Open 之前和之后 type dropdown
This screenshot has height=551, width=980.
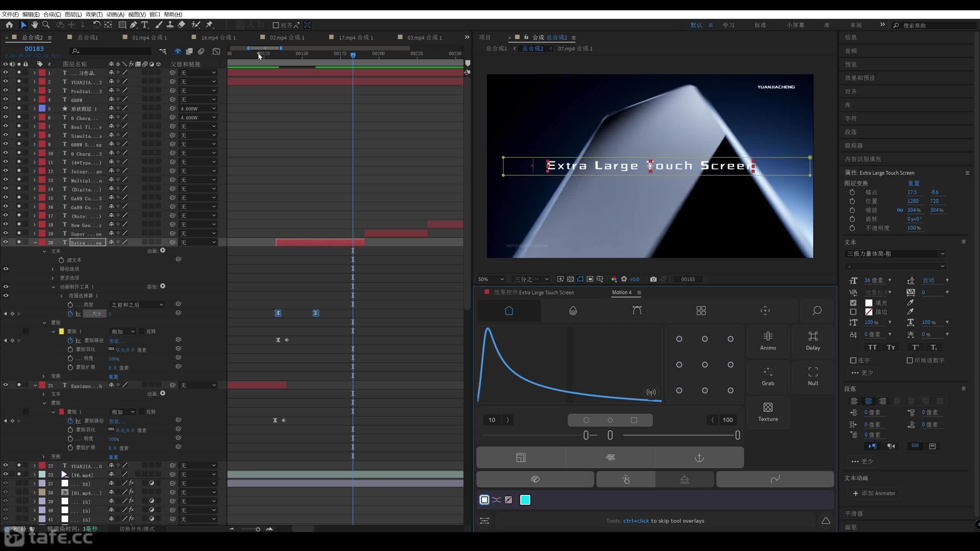tap(137, 305)
